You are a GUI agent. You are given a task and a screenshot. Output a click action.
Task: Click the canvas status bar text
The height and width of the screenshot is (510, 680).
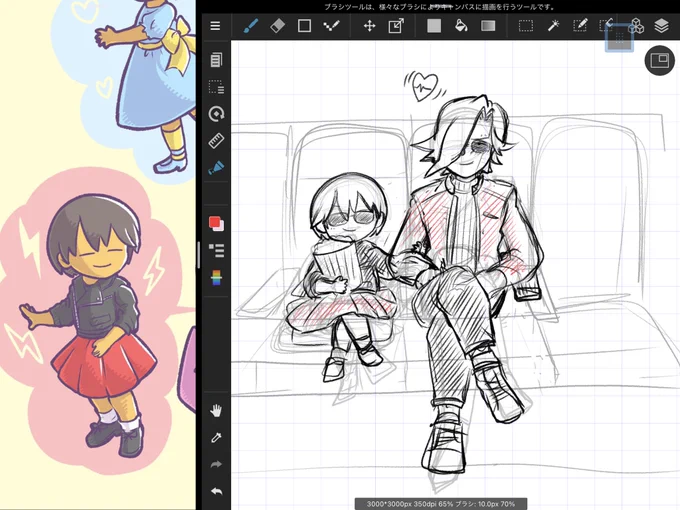pyautogui.click(x=441, y=504)
